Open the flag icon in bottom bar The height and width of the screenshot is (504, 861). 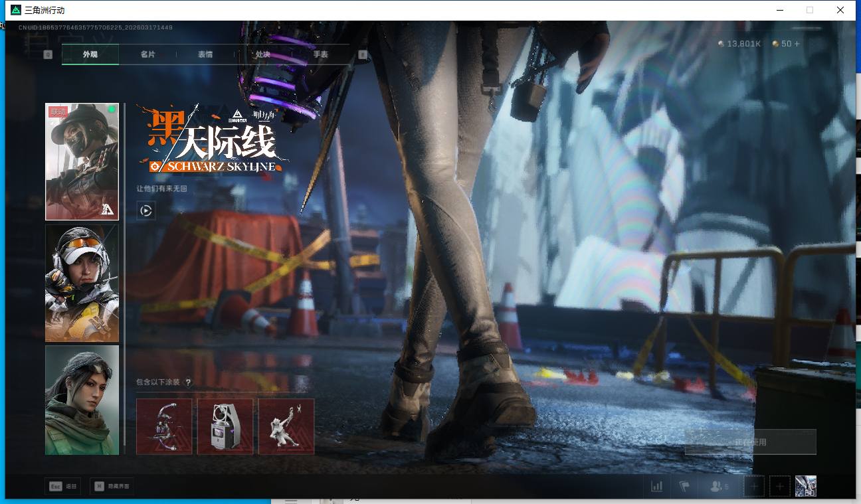click(684, 486)
